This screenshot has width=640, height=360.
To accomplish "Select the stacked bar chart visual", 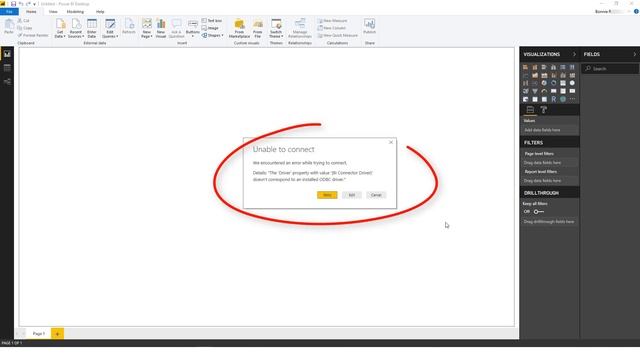I will point(525,67).
